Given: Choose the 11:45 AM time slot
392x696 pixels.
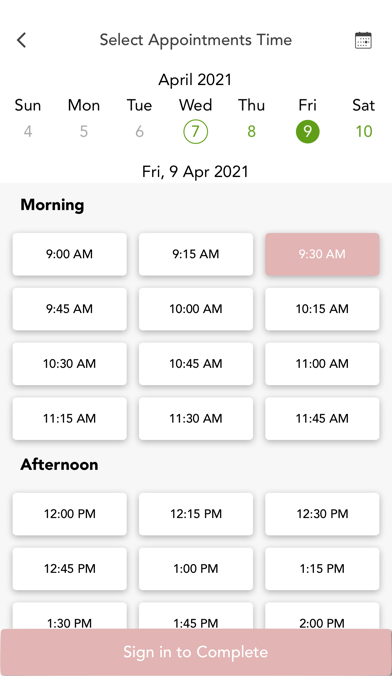Looking at the screenshot, I should coord(322,419).
